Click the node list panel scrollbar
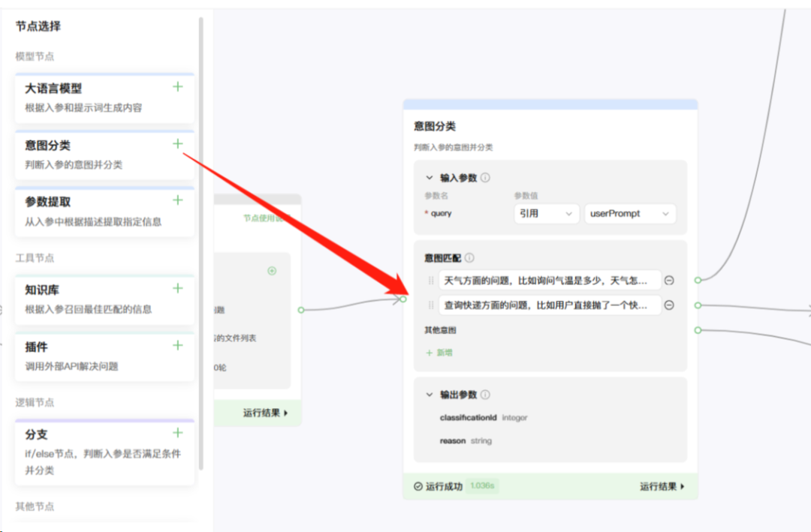The image size is (811, 532). (x=200, y=243)
